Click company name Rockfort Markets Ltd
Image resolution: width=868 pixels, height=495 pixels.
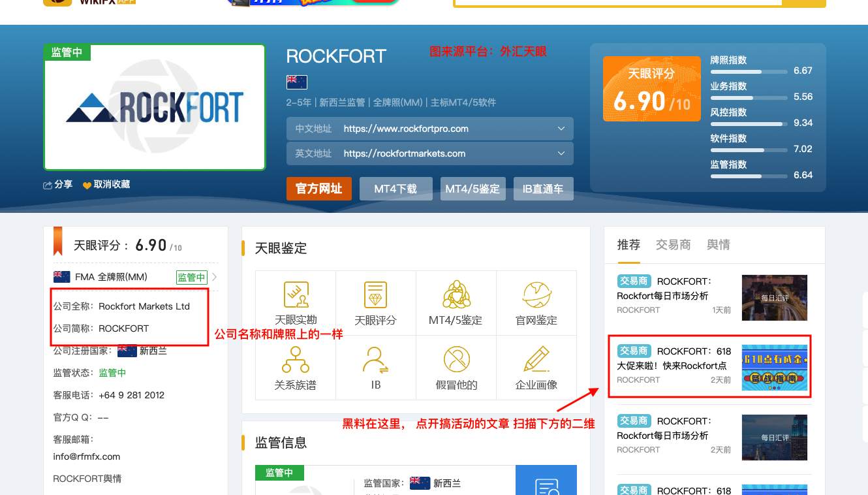(144, 306)
